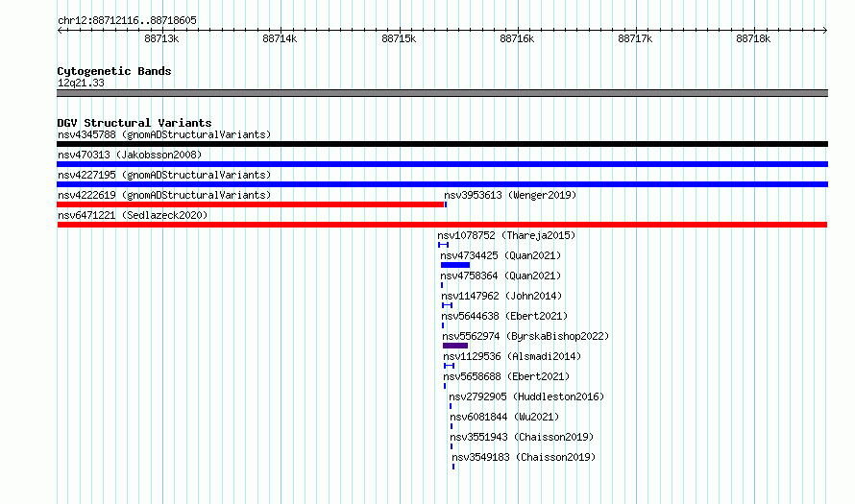The height and width of the screenshot is (504, 855).
Task: Open variant label nsv3549183 (Chaisson2019)
Action: tap(524, 457)
